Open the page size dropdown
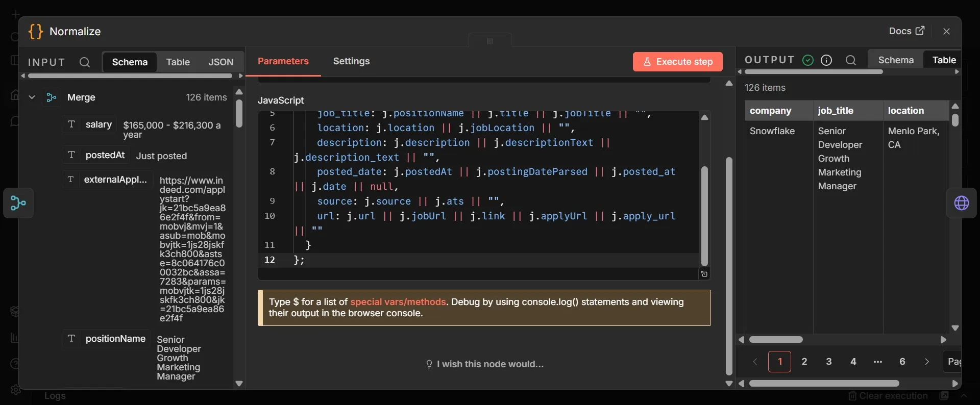This screenshot has width=980, height=405. [952, 362]
